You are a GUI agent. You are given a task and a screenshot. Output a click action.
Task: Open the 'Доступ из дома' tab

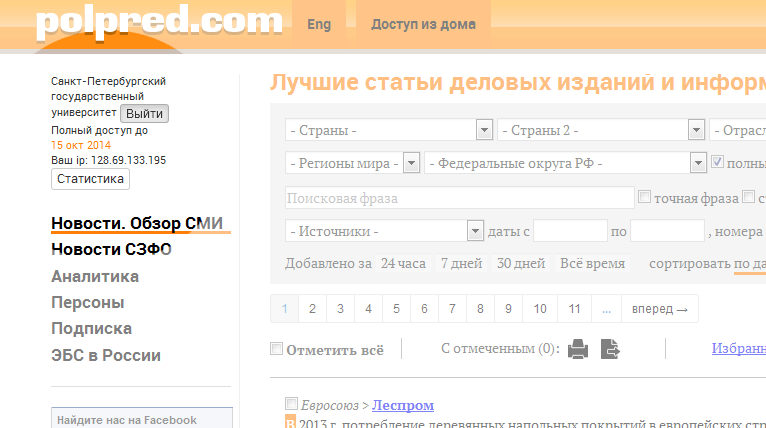coord(423,24)
